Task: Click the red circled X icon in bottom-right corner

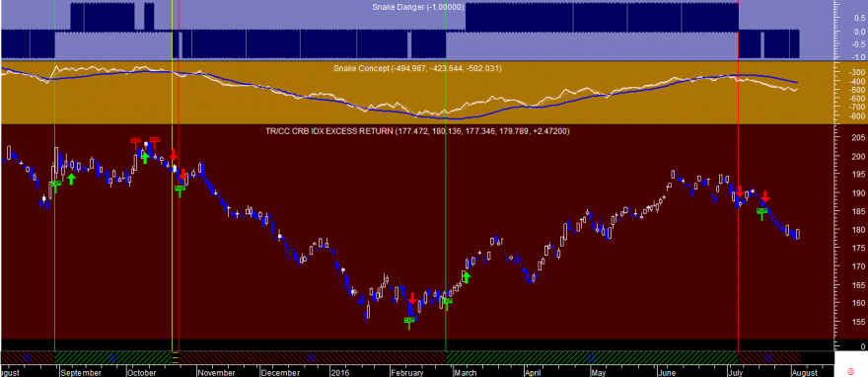Action: coord(851,371)
